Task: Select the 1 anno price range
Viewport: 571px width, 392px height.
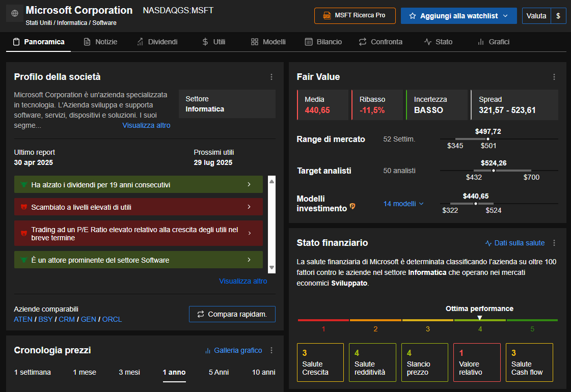Action: 174,372
